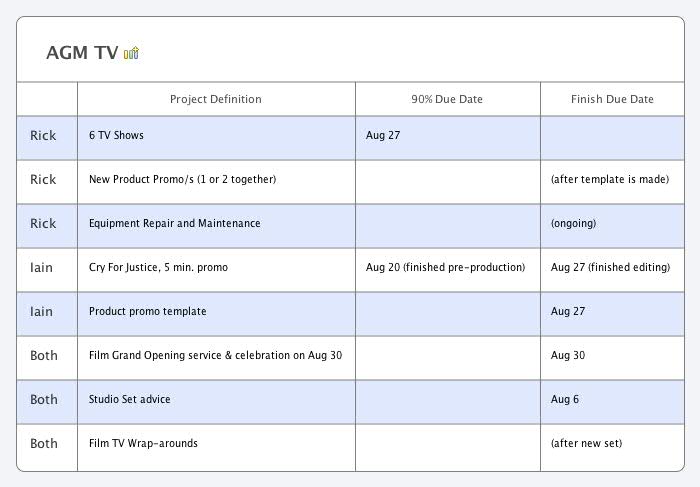Click the Film TV Wrap-arounds cell
Viewport: 700px width, 487px height.
coord(143,443)
